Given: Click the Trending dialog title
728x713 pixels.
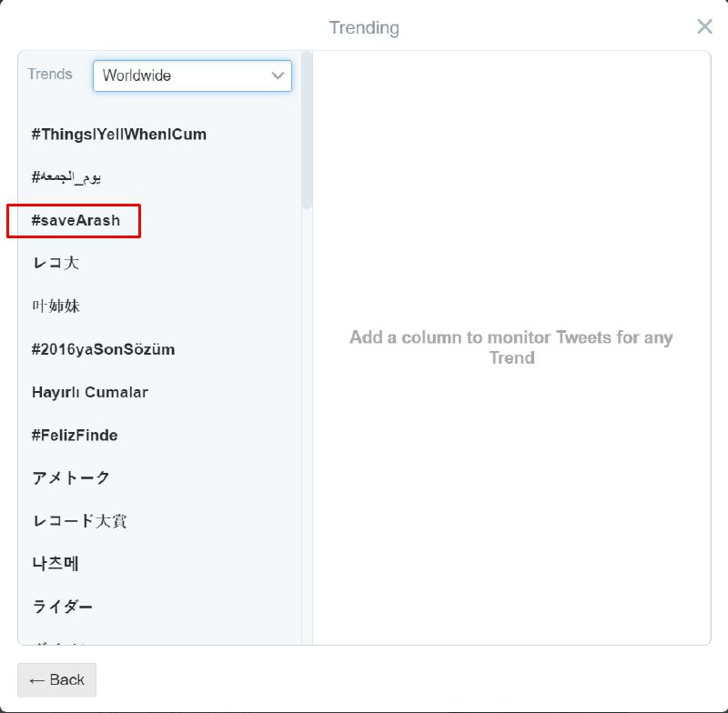Looking at the screenshot, I should coord(364,27).
